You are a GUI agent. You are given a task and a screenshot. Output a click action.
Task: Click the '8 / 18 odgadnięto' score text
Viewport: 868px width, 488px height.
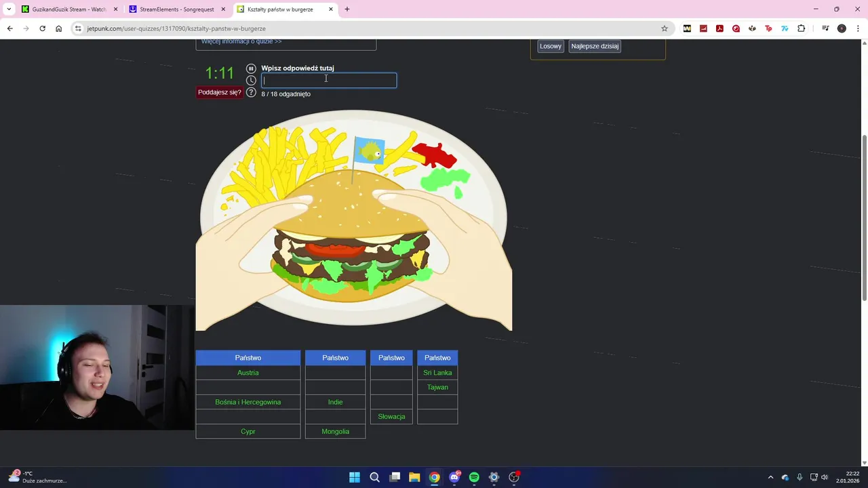point(286,94)
